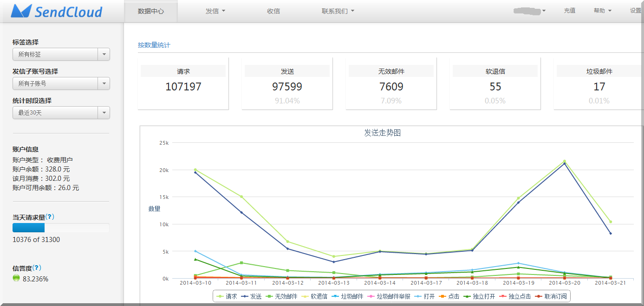
Task: Click the 请求 statistics card
Action: [x=183, y=84]
